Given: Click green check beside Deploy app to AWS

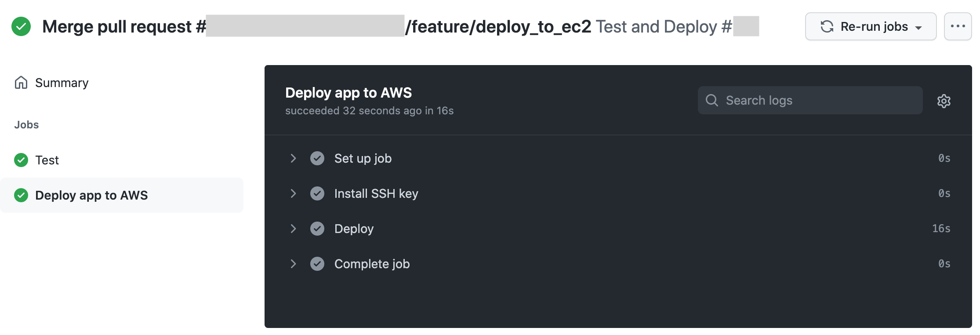Looking at the screenshot, I should coord(21,195).
